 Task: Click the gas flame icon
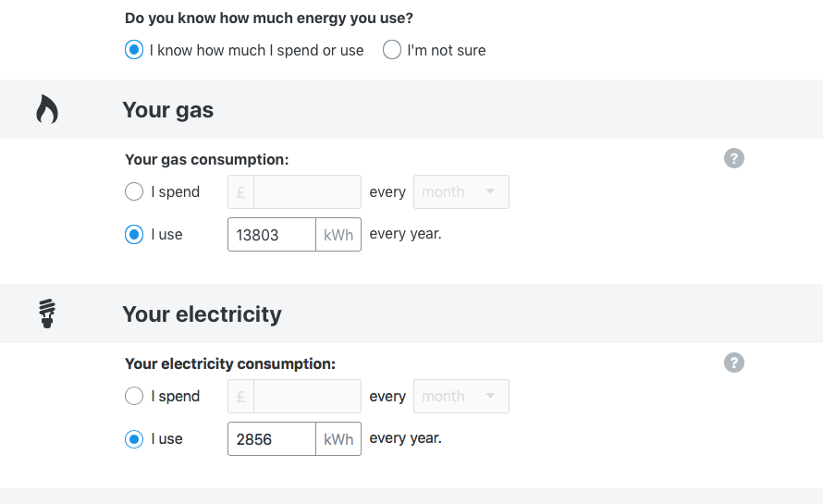(47, 109)
